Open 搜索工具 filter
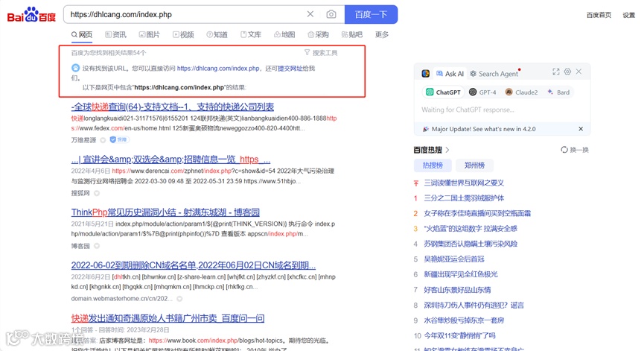The image size is (644, 351). coord(321,53)
